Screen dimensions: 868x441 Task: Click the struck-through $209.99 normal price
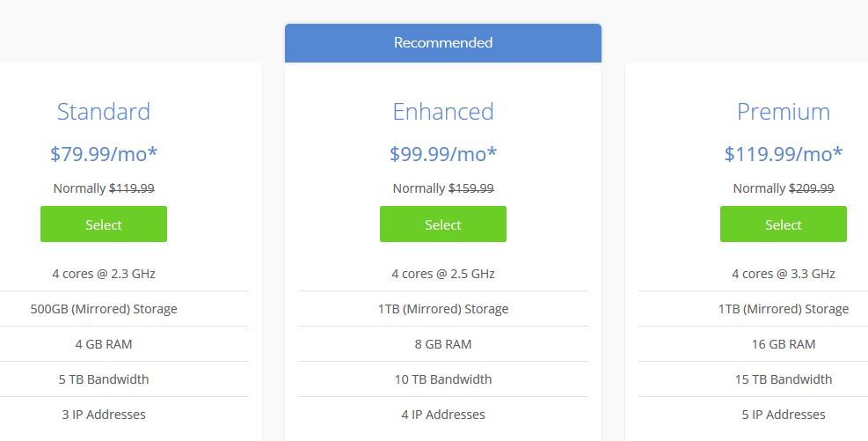click(x=812, y=188)
